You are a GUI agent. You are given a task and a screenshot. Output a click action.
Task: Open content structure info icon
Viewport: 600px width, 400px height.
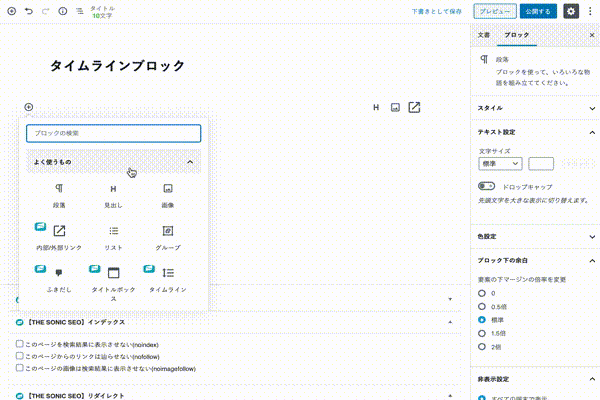point(62,11)
